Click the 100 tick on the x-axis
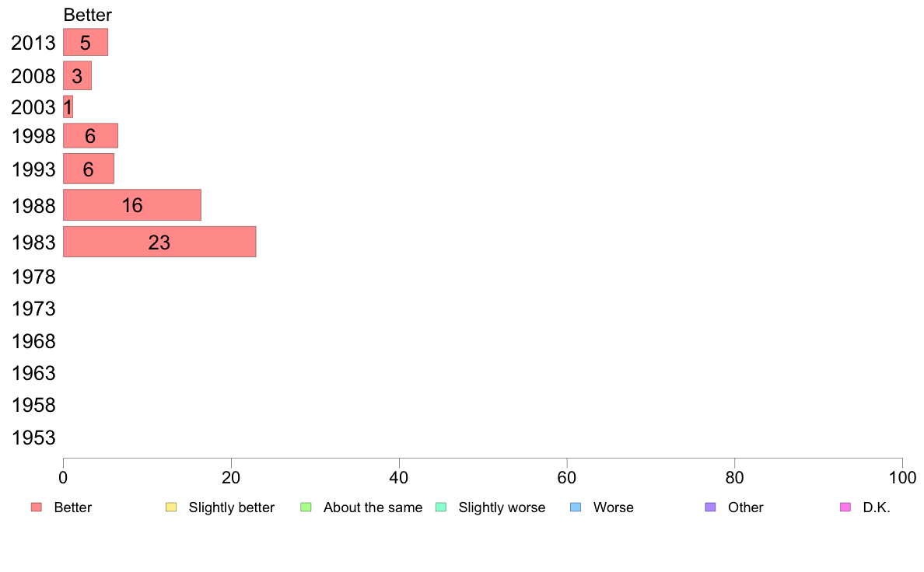 902,477
